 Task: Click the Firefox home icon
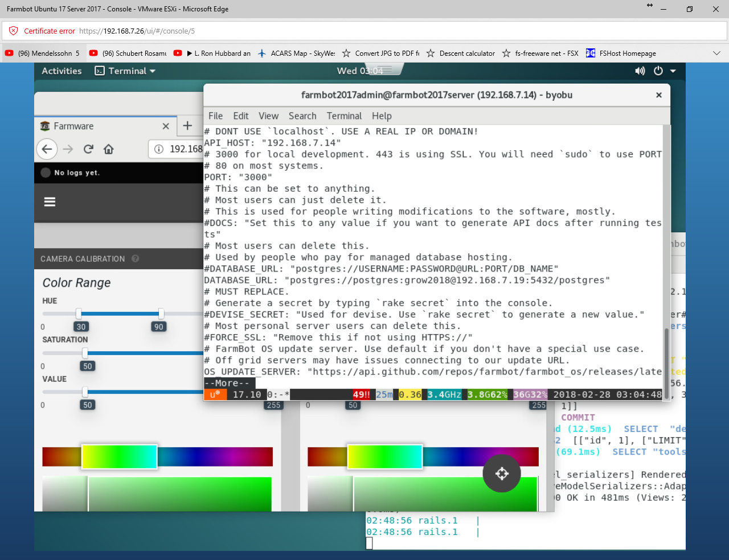click(108, 149)
